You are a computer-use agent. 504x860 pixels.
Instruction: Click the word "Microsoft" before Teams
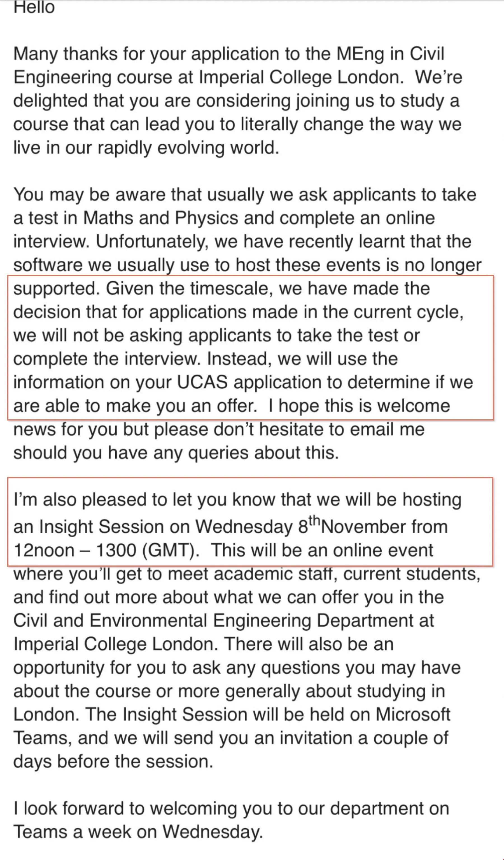(412, 714)
